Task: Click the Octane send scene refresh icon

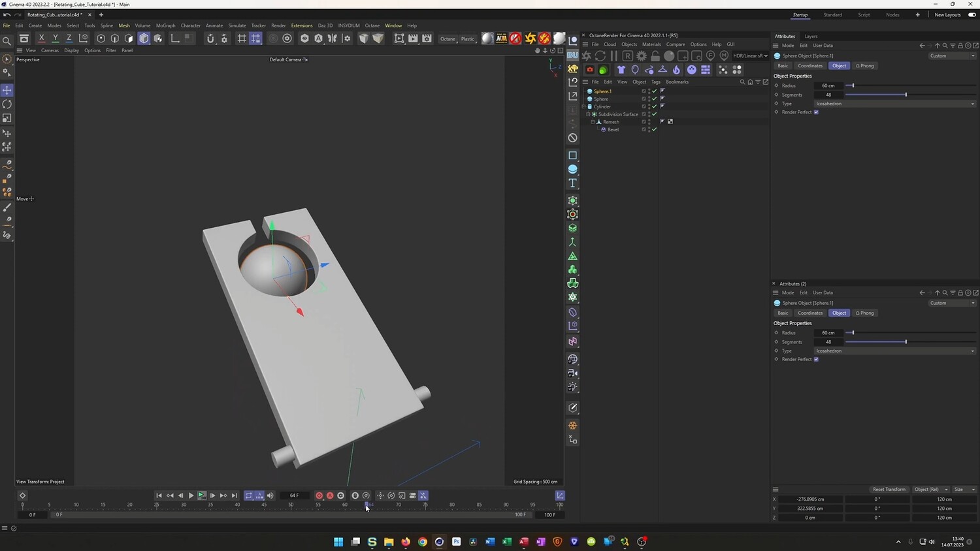Action: click(600, 56)
